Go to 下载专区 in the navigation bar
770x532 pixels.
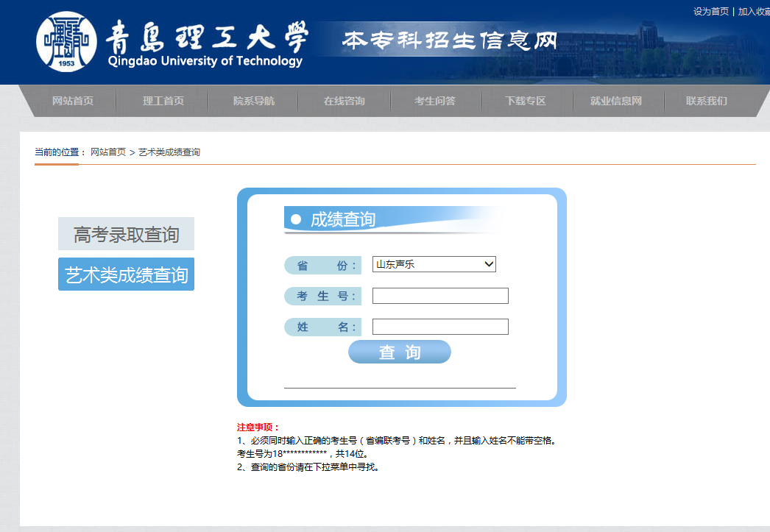[526, 101]
